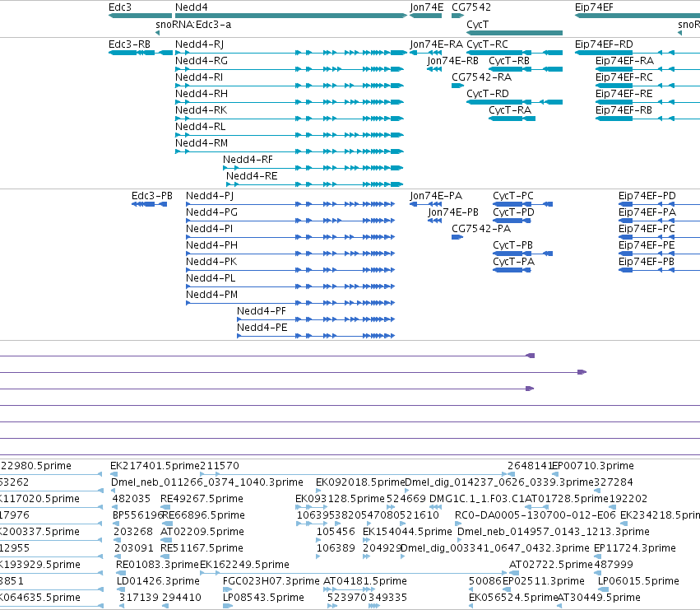This screenshot has height=610, width=700.
Task: Select protein Jon74E-PB
Action: [x=452, y=212]
